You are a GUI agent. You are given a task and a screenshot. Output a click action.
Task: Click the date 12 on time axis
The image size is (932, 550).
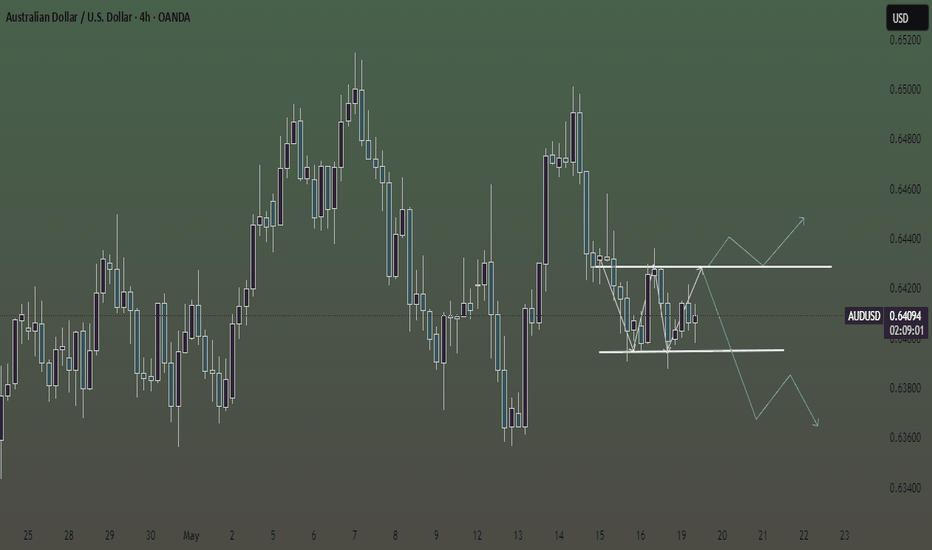(x=477, y=536)
